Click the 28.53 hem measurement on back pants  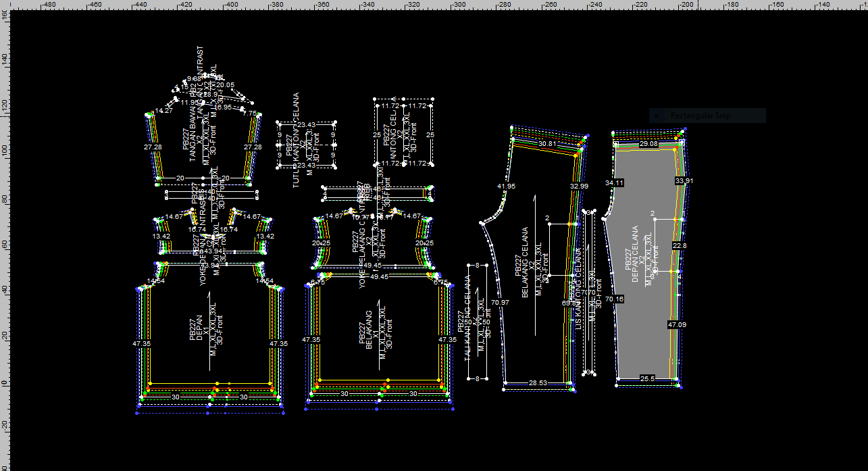pyautogui.click(x=538, y=383)
